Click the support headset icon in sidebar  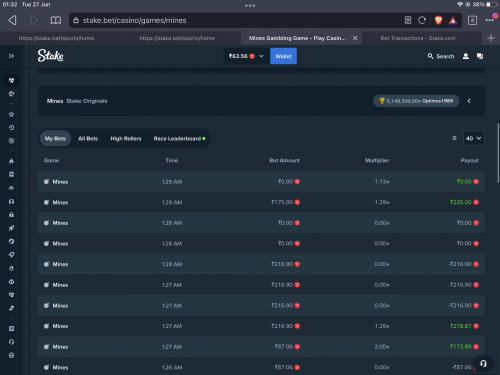point(11,342)
